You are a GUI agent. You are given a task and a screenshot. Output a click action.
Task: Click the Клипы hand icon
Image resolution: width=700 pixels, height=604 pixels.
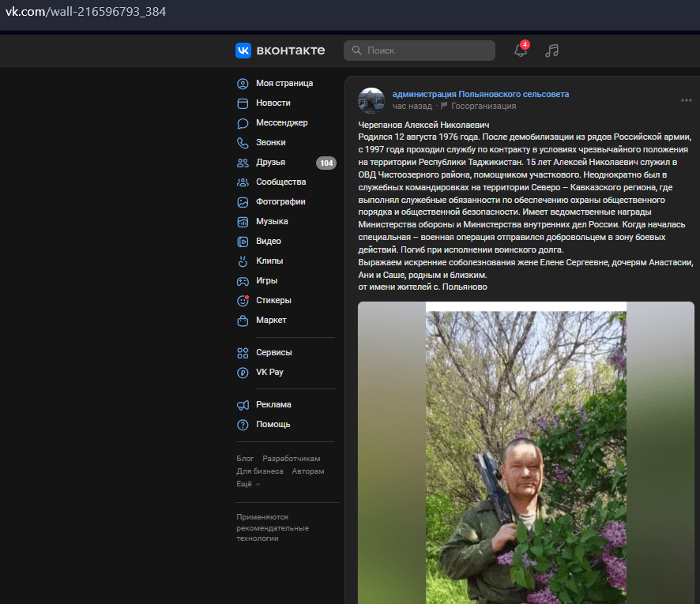pos(243,261)
